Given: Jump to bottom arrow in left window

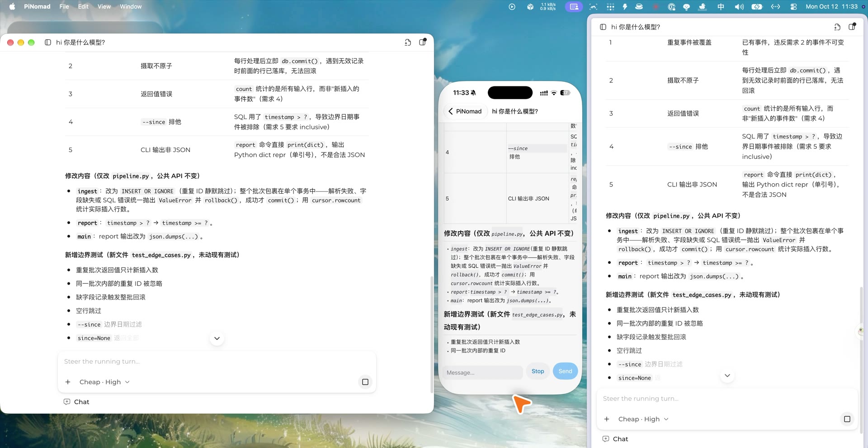Looking at the screenshot, I should [x=217, y=338].
